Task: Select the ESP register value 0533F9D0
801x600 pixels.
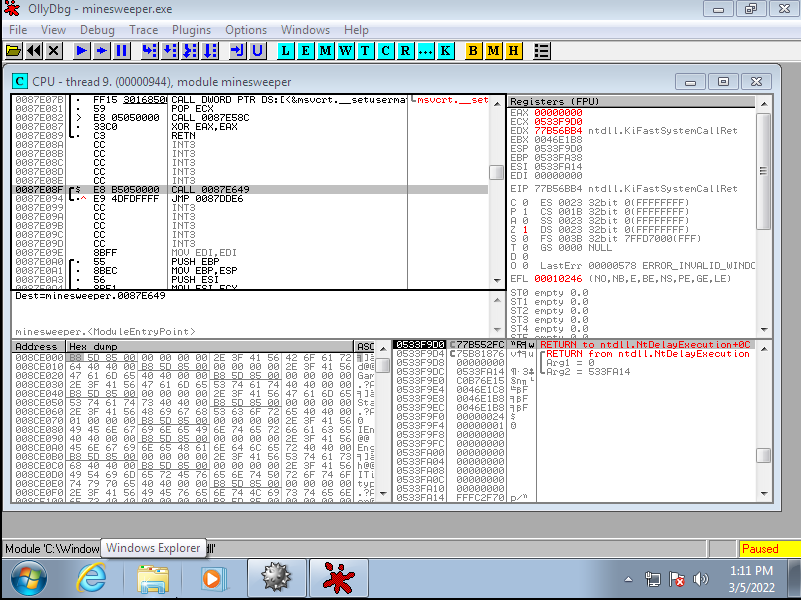Action: (x=558, y=149)
